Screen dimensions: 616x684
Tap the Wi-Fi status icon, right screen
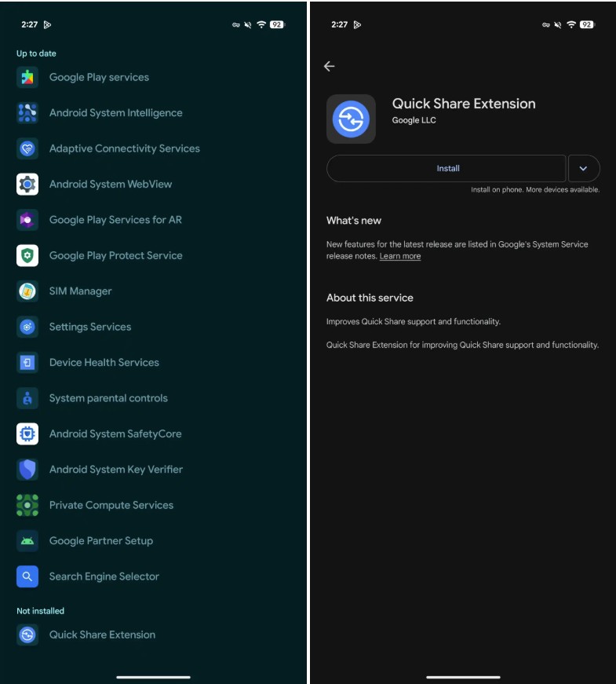[x=571, y=25]
